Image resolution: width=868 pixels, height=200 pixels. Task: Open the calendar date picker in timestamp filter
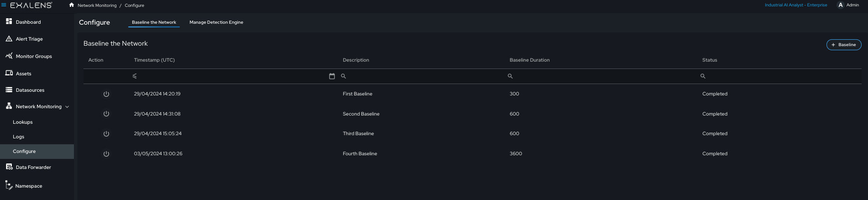[x=332, y=76]
